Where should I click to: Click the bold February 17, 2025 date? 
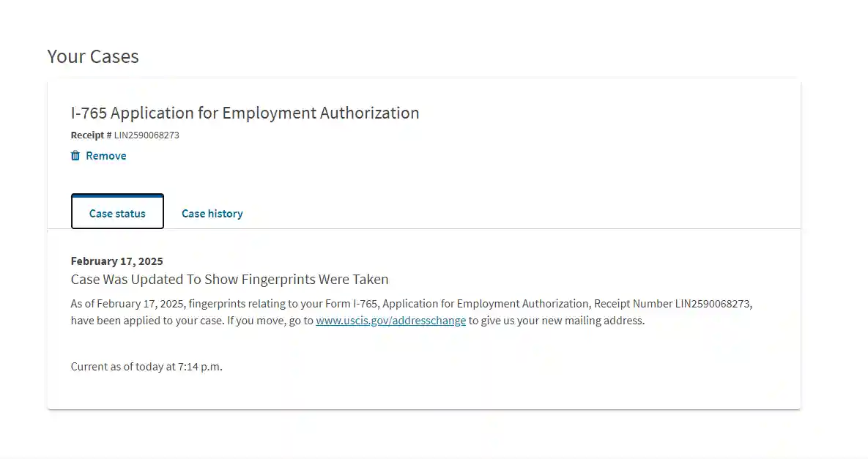(116, 261)
